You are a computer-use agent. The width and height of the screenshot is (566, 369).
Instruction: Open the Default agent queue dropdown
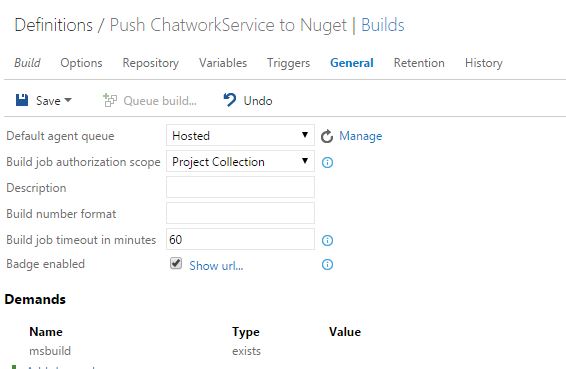pos(240,135)
